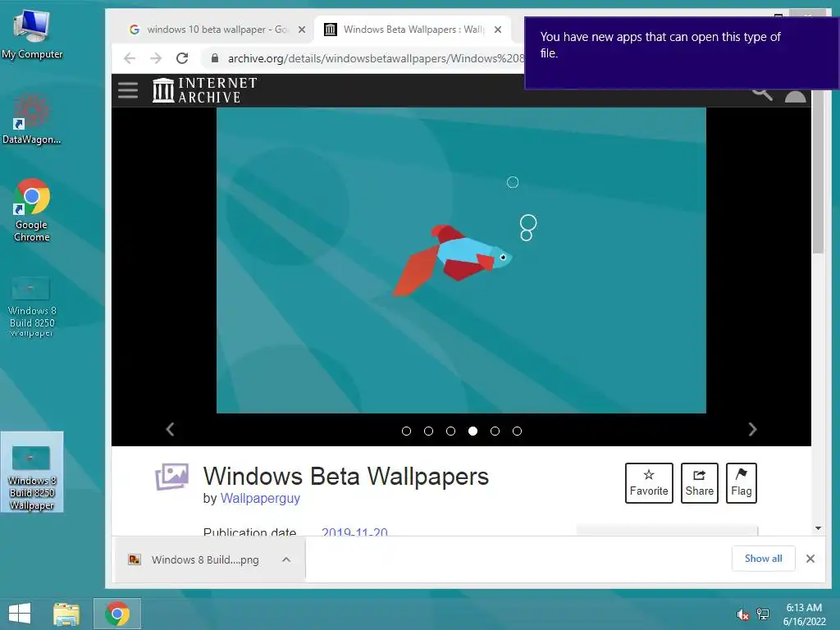Open the Wallpaperguy author link
This screenshot has width=840, height=630.
pyautogui.click(x=260, y=498)
